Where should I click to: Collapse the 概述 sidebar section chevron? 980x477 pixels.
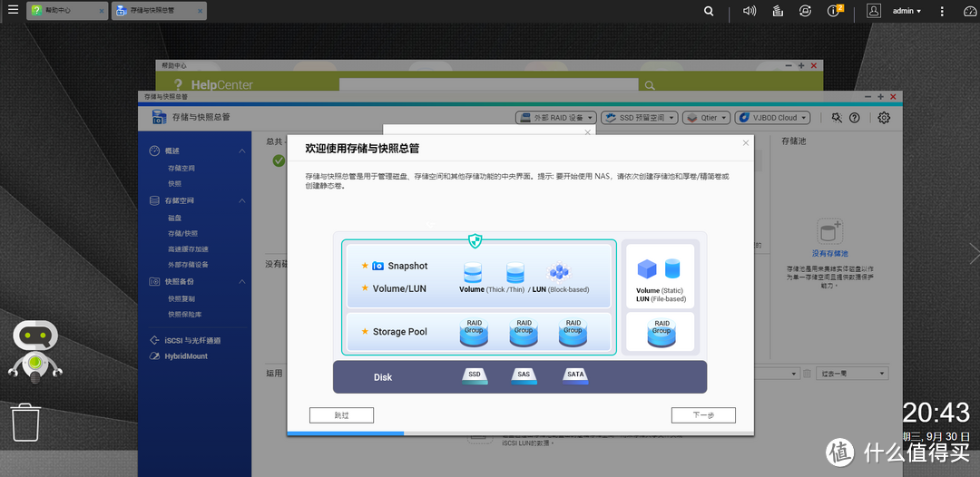(242, 151)
